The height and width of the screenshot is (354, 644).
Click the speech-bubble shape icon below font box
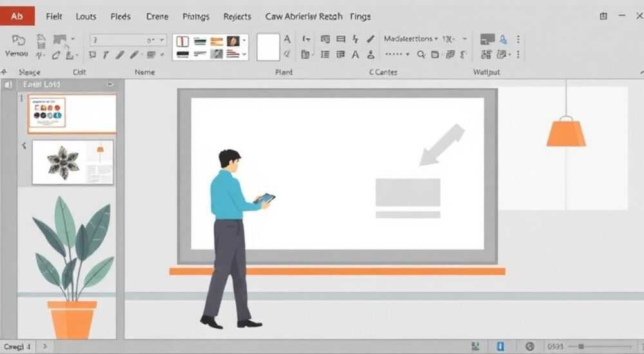coord(93,55)
